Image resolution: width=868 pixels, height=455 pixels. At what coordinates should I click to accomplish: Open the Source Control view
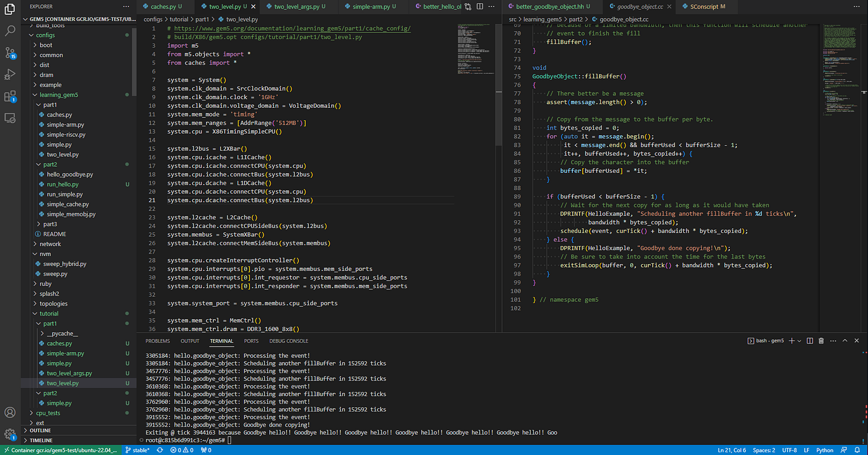[10, 53]
